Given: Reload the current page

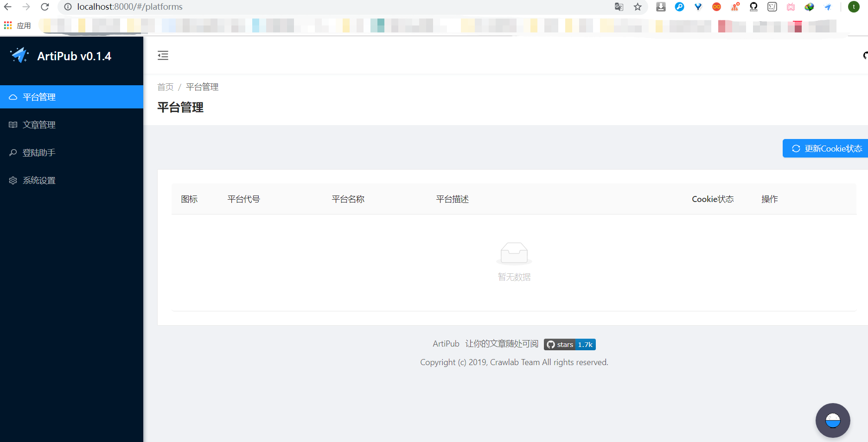Looking at the screenshot, I should (x=45, y=7).
